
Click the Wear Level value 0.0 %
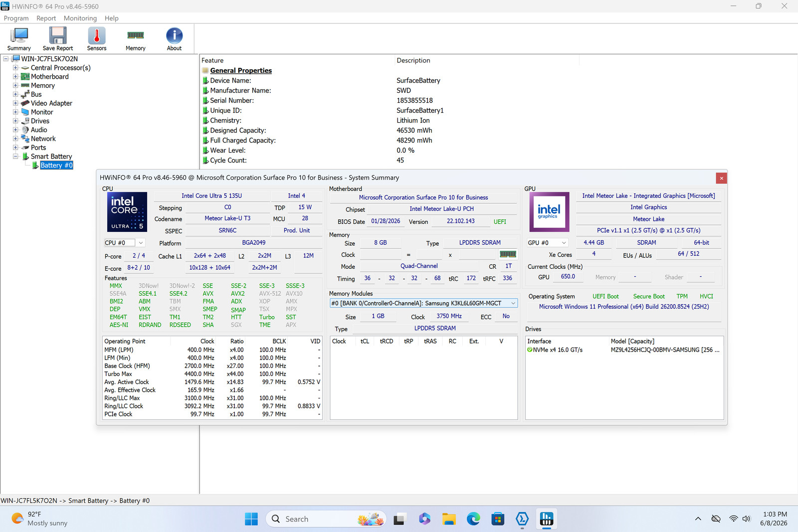[x=405, y=151]
